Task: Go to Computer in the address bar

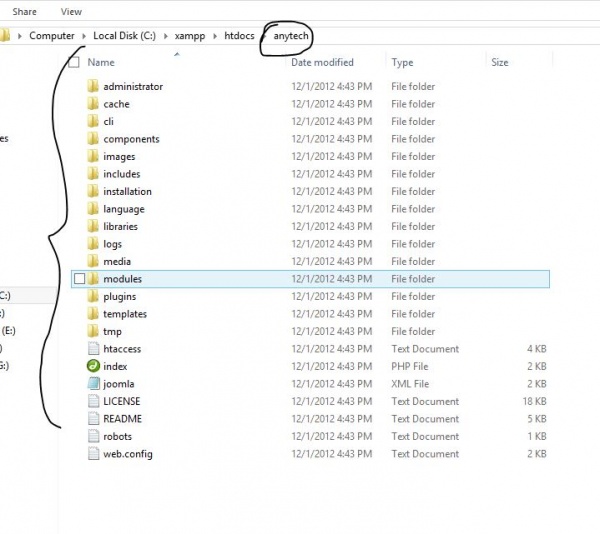Action: point(52,36)
